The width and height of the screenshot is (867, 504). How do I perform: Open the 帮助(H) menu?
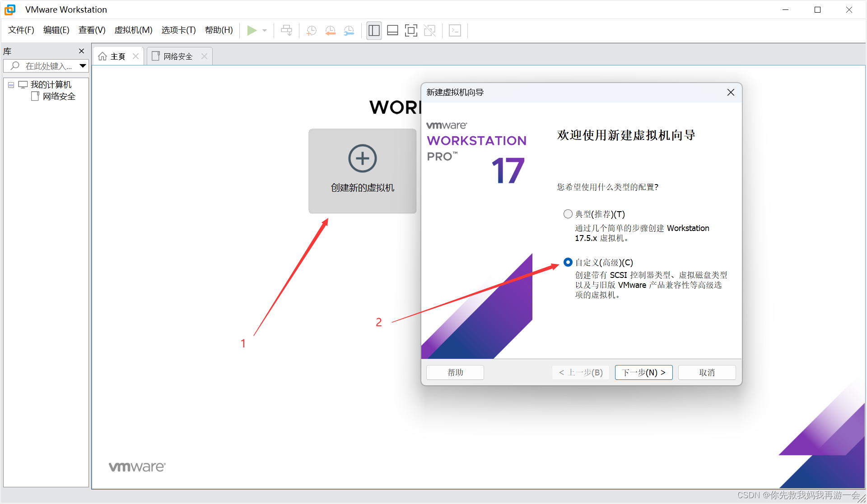click(x=219, y=30)
